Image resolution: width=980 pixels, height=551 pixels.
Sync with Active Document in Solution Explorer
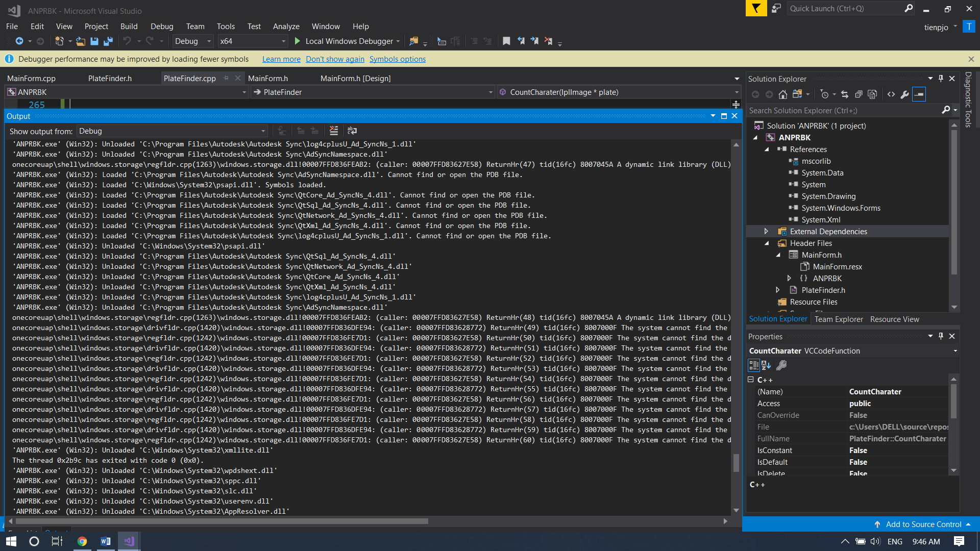pyautogui.click(x=845, y=94)
